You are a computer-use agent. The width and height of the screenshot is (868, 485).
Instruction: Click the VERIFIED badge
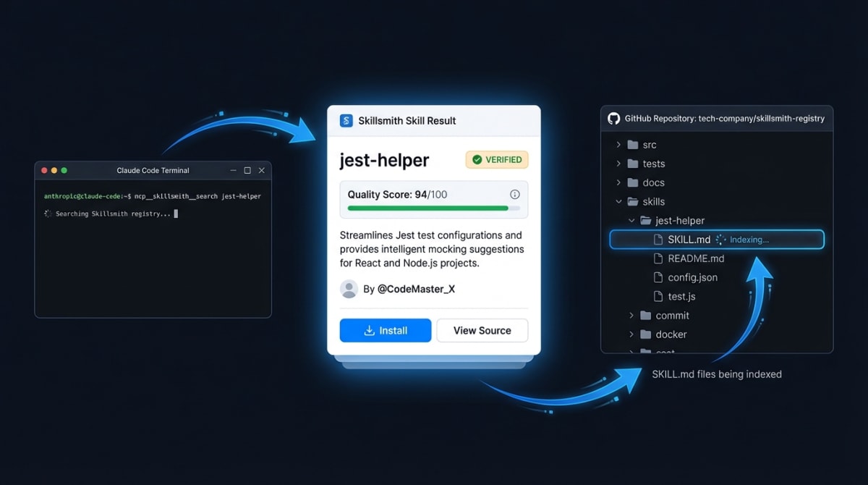tap(497, 159)
